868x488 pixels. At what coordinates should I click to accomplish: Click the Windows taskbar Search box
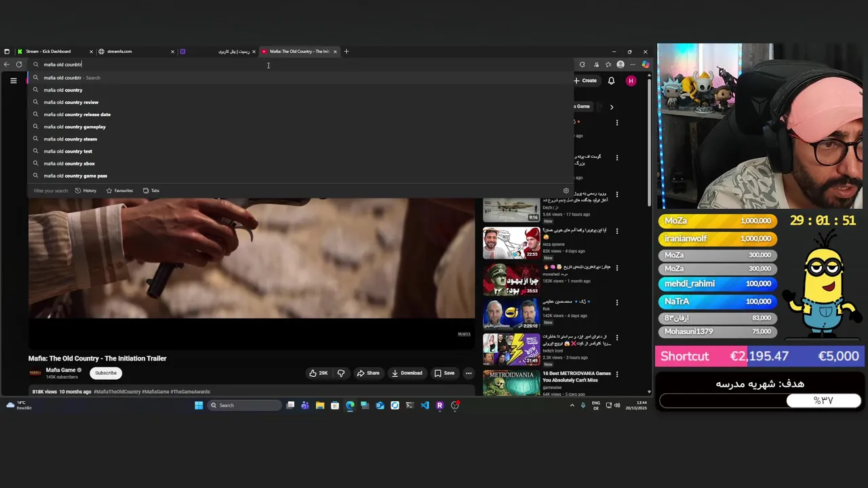pyautogui.click(x=244, y=405)
